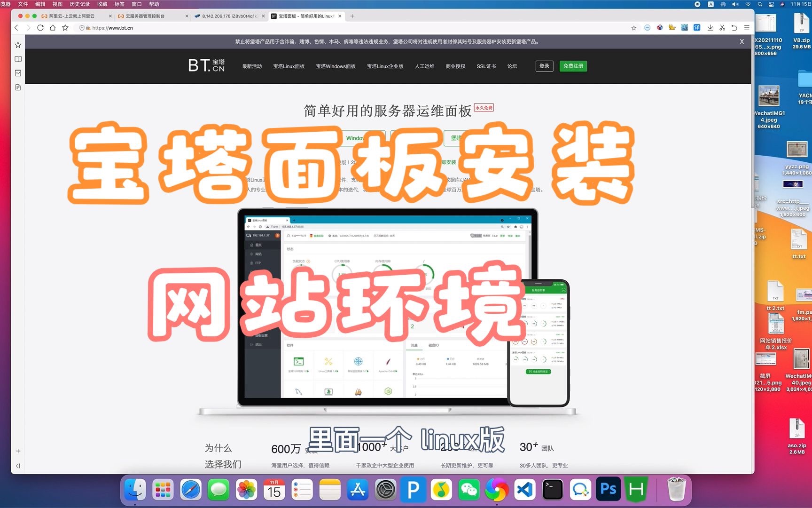
Task: Open the reading list book icon in sidebar
Action: (17, 59)
